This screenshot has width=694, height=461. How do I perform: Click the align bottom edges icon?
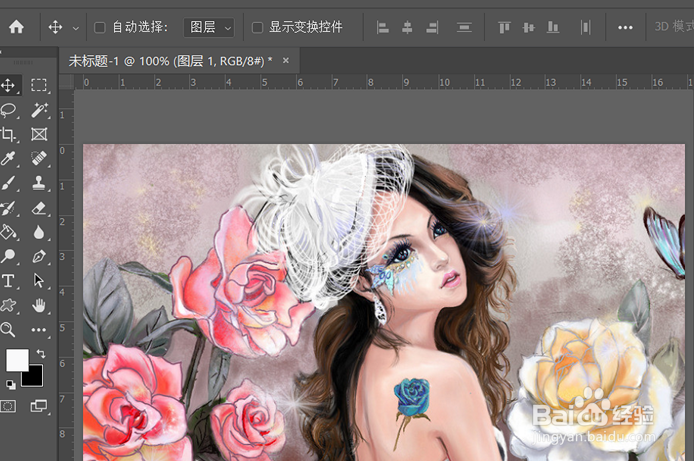[x=553, y=27]
